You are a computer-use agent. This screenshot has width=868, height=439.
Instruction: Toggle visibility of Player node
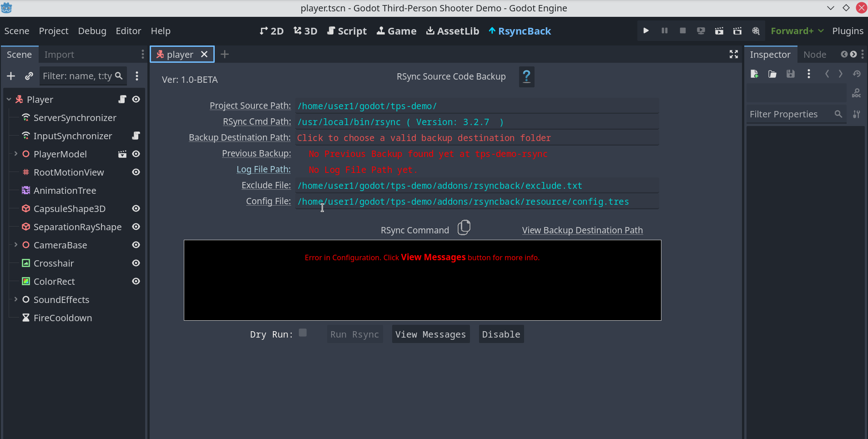(x=136, y=99)
